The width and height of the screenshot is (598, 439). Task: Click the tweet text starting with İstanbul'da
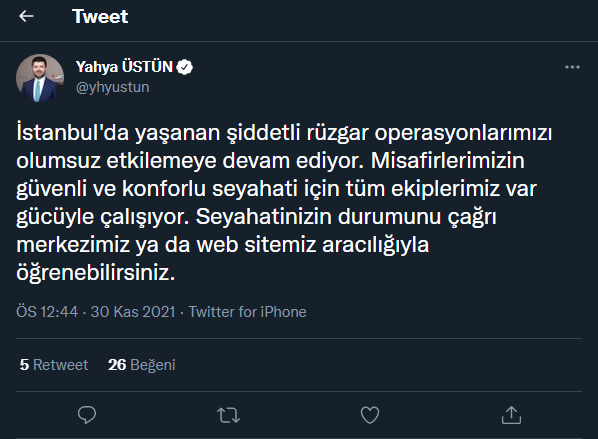(284, 203)
